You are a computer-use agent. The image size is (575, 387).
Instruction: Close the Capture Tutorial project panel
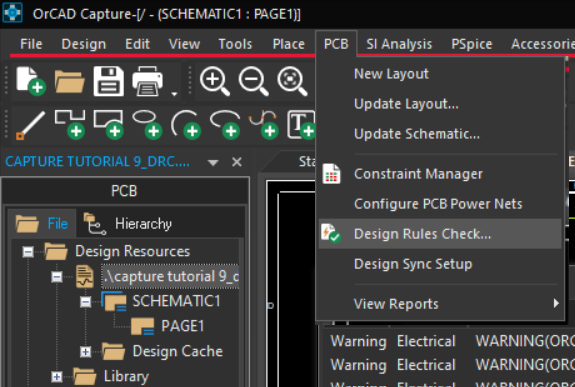coord(237,162)
